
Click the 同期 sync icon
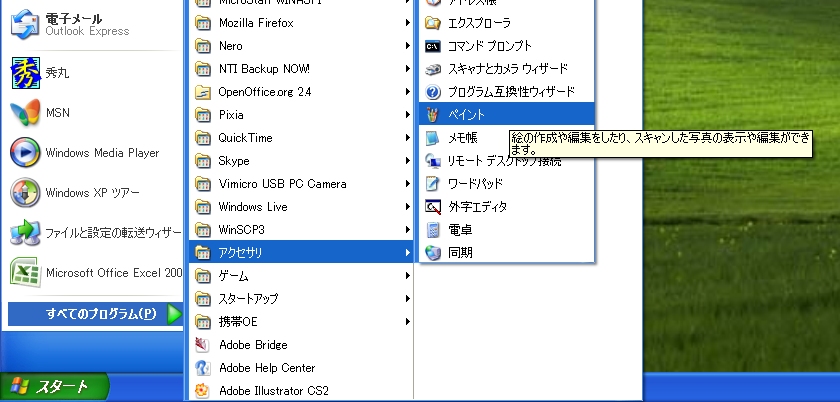click(x=433, y=253)
